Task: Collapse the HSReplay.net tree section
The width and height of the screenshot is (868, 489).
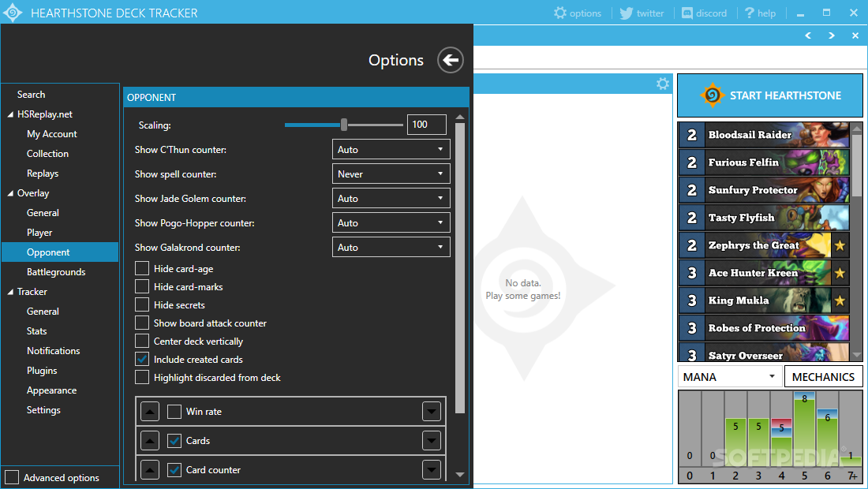Action: point(10,114)
